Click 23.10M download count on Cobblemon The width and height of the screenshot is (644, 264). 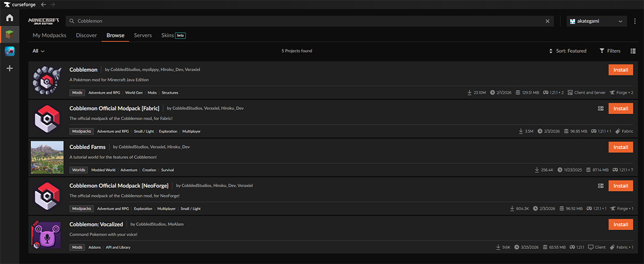[476, 93]
